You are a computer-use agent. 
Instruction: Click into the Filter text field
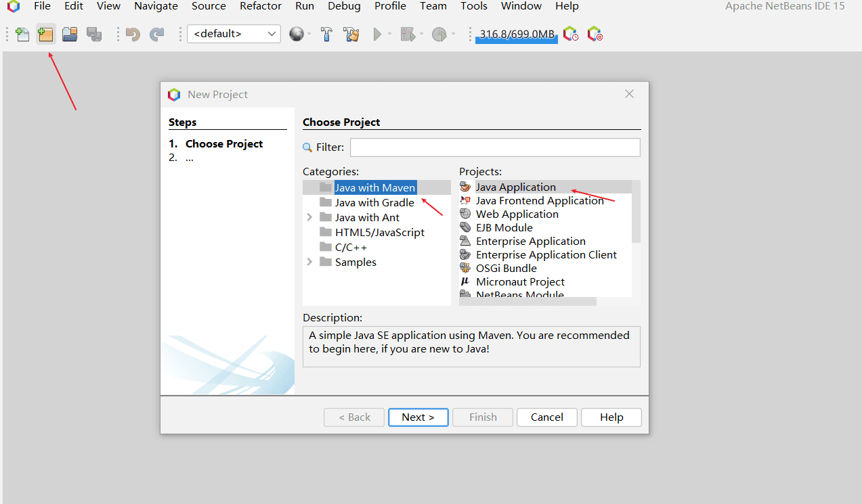[x=495, y=147]
